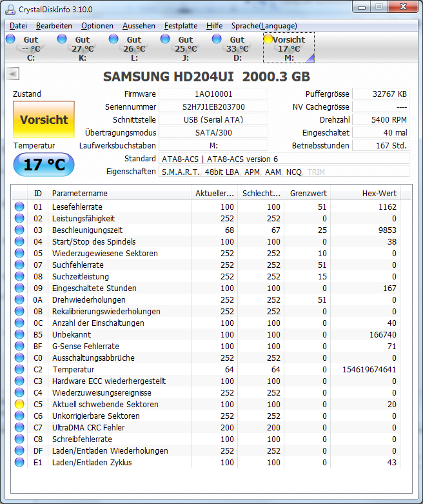Open the Sprache(Language) menu
This screenshot has width=423, height=504.
264,26
